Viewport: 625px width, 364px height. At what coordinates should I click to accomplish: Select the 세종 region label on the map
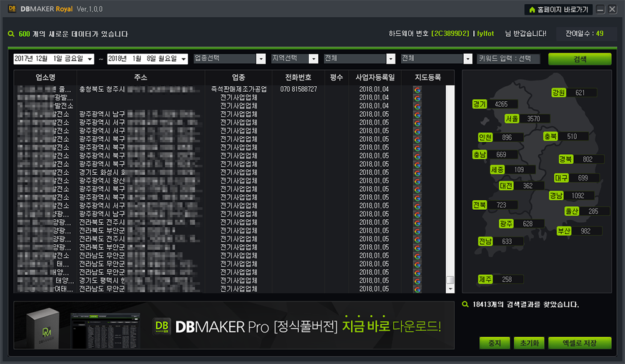pos(497,170)
